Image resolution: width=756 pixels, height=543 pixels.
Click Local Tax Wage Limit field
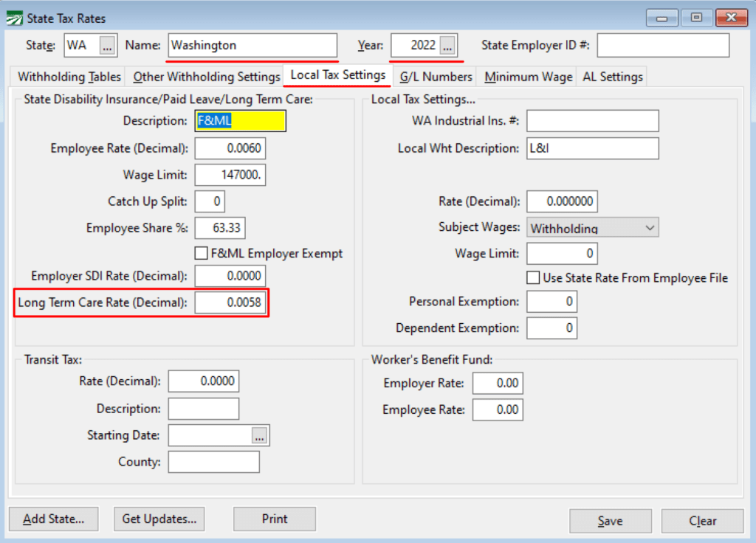[x=562, y=254]
